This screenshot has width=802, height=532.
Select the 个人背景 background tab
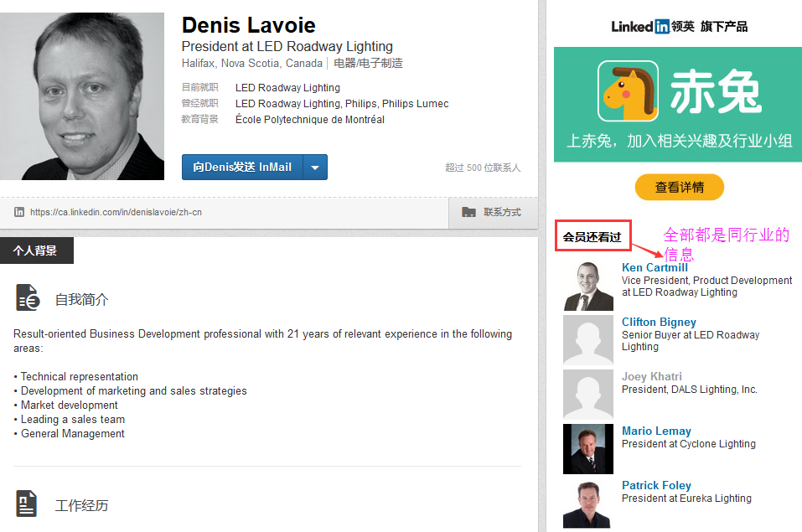pos(36,251)
